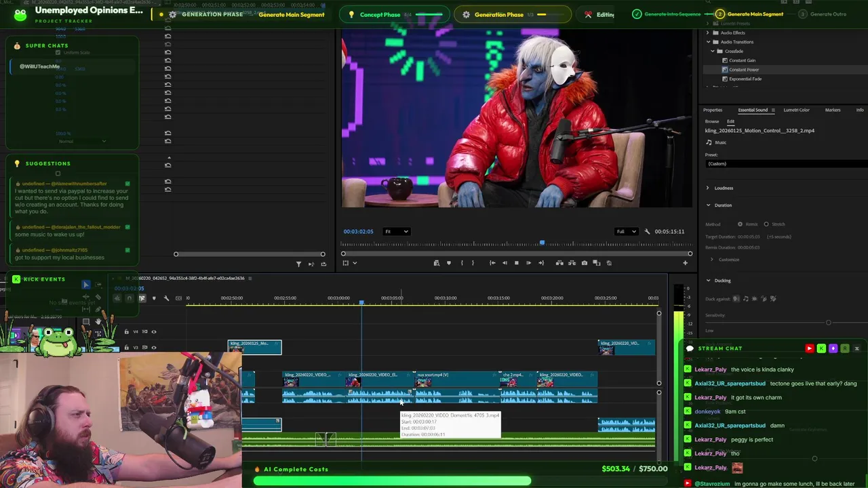Toggle Linked Selection in timeline
Viewport: 868px width, 488px height.
(142, 298)
